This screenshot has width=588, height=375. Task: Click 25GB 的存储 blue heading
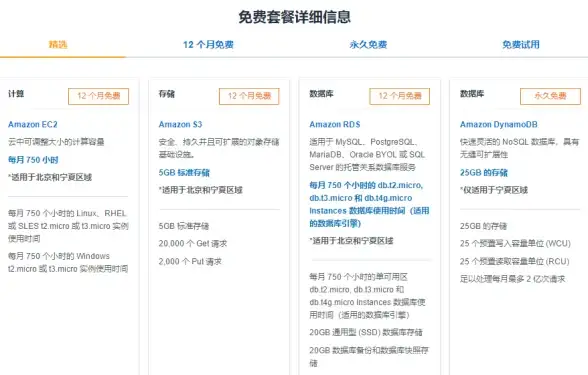(484, 172)
